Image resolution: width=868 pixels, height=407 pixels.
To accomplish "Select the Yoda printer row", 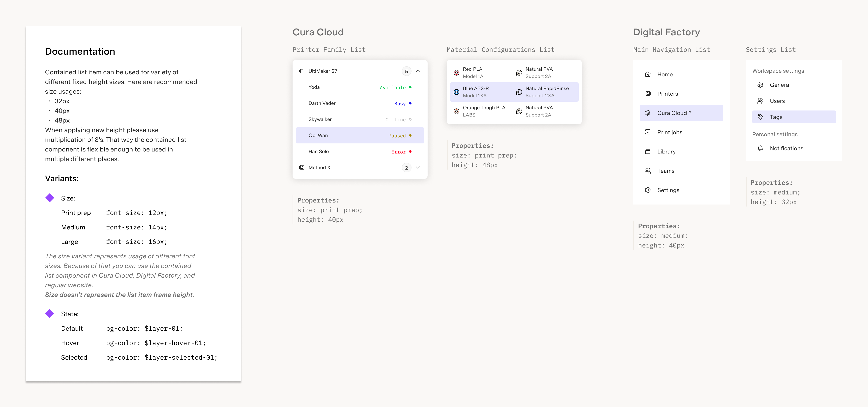I will 360,87.
